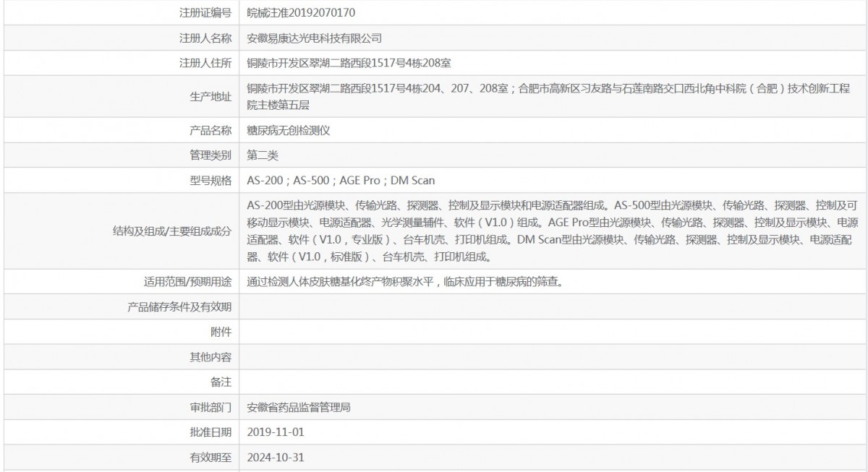The image size is (868, 472).
Task: Select product name 糖尿病无创检测仪
Action: pos(289,130)
